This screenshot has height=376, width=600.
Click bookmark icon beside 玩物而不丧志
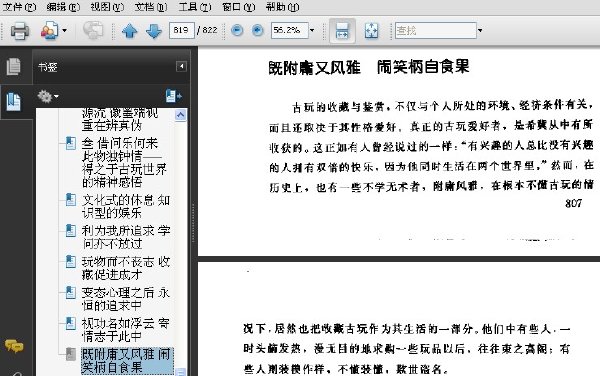point(71,261)
